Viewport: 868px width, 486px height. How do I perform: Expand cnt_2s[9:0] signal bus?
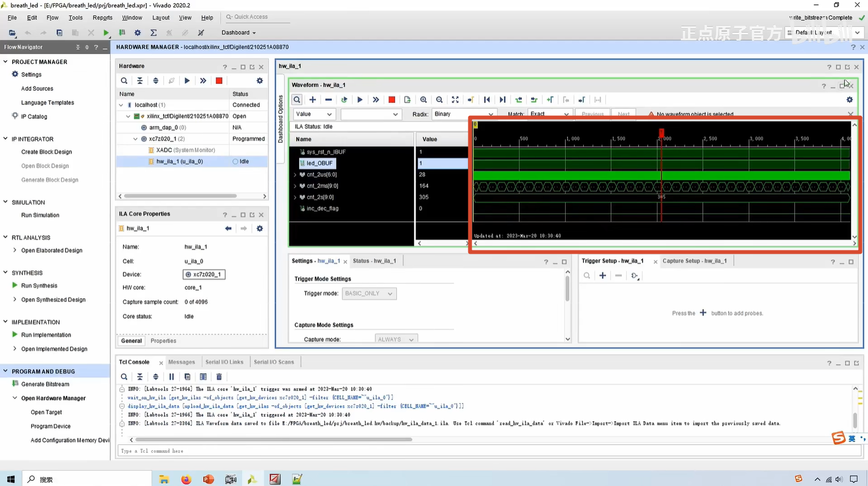[295, 197]
